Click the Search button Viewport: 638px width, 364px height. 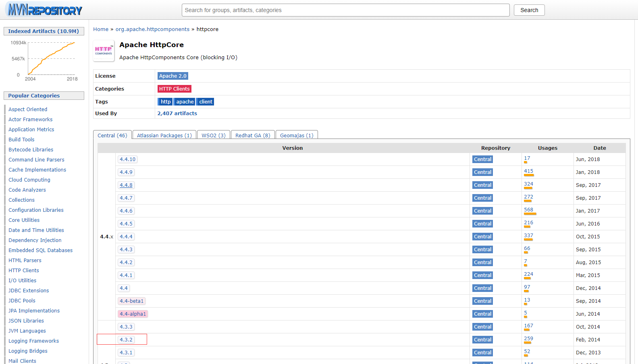tap(529, 10)
